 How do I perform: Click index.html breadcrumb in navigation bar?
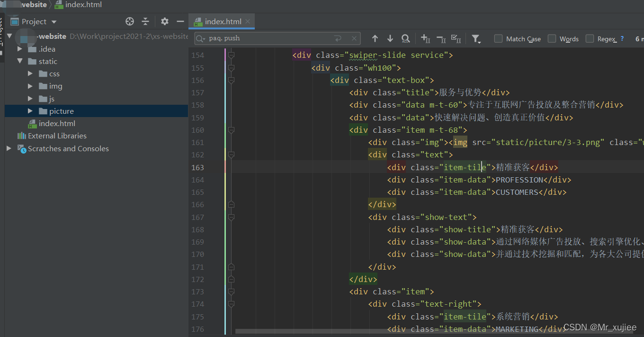78,5
